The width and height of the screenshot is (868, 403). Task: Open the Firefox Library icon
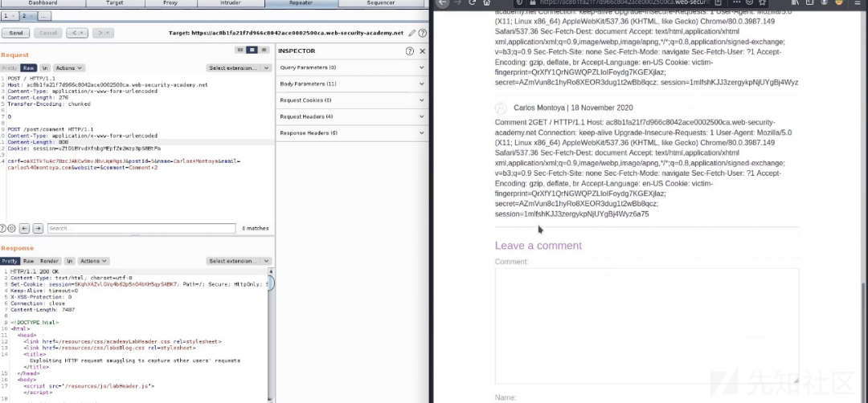click(x=795, y=2)
